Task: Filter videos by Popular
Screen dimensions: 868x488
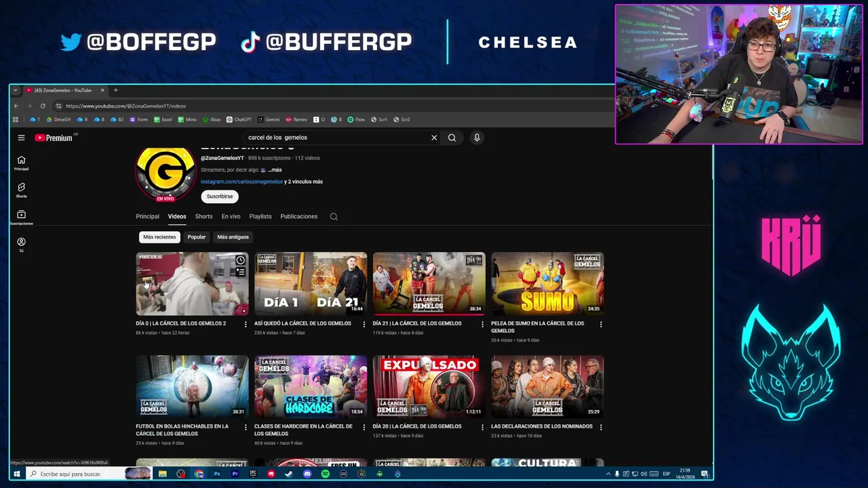Action: pyautogui.click(x=197, y=237)
